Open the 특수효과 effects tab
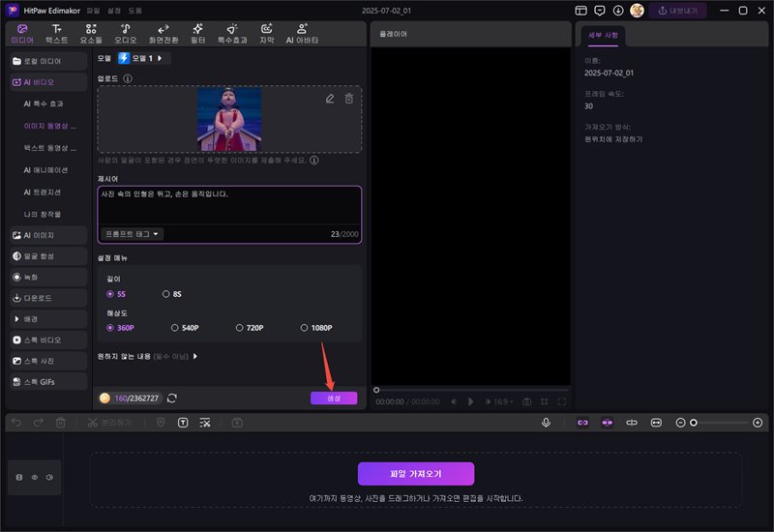Viewport: 774px width, 532px height. click(x=232, y=34)
